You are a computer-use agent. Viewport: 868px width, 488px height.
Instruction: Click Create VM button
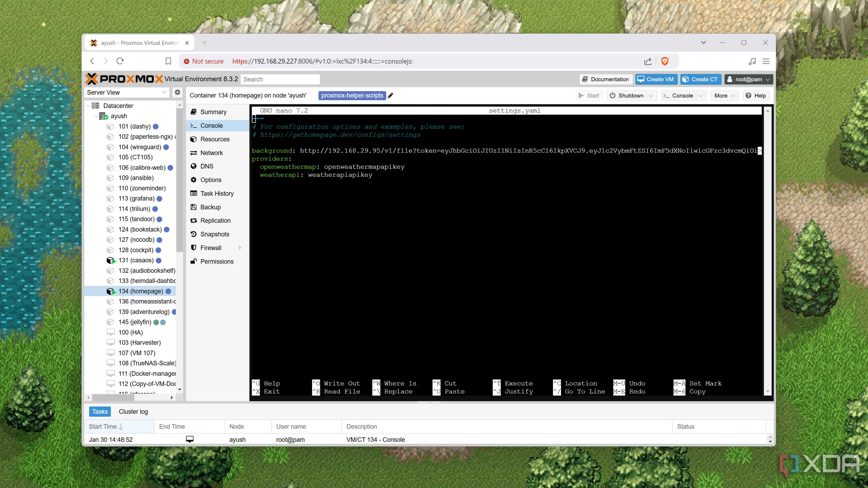click(656, 79)
